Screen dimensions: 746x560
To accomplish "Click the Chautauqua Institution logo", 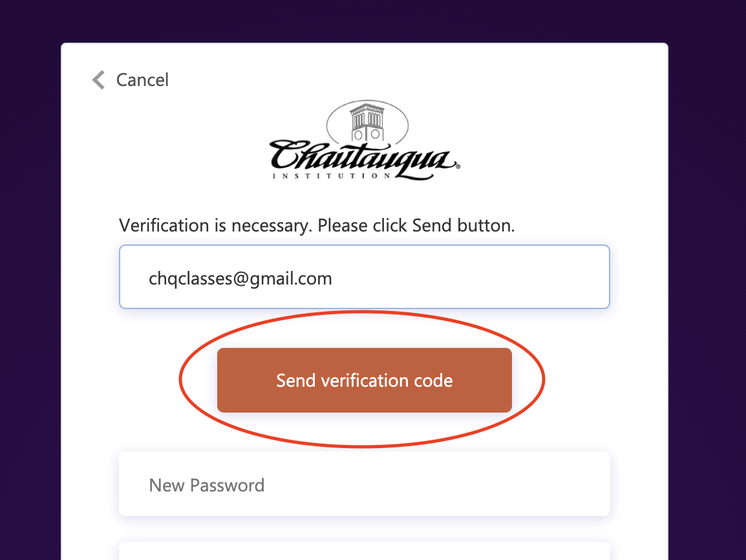I will click(365, 140).
